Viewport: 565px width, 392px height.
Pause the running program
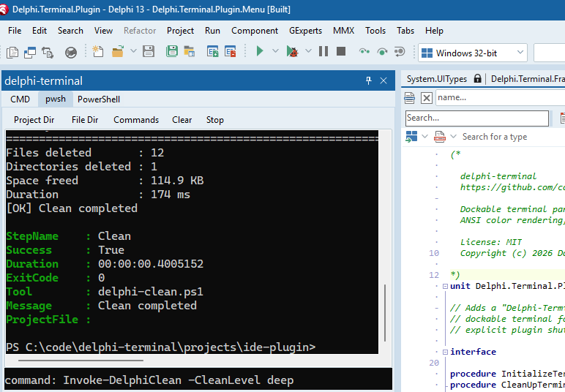(323, 51)
